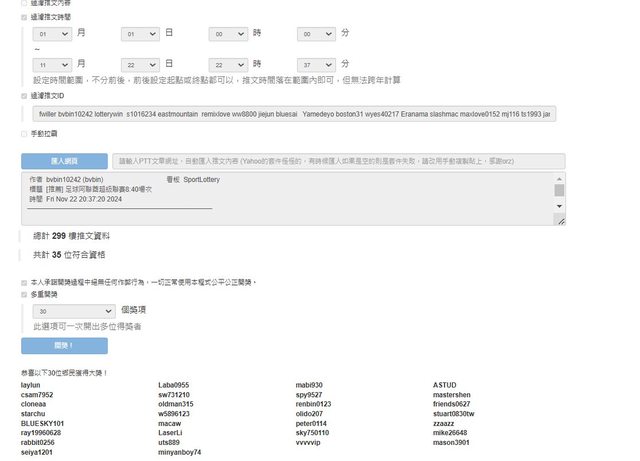
Task: Toggle the 過濾推文時間 checkbox
Action: pos(24,18)
